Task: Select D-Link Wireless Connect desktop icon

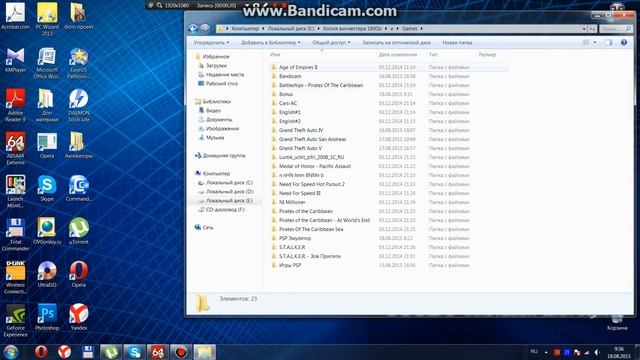Action: (15, 278)
